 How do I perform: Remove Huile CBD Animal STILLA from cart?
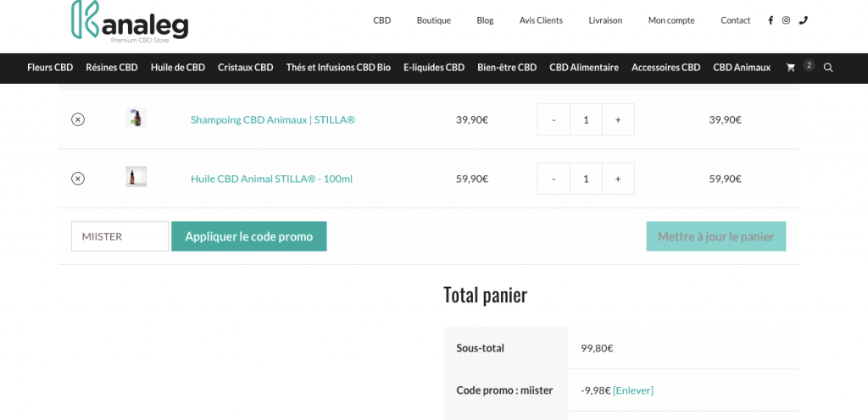[78, 179]
